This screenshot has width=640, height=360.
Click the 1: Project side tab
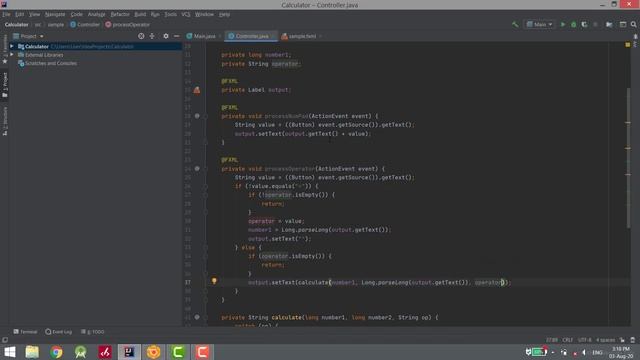[x=5, y=85]
